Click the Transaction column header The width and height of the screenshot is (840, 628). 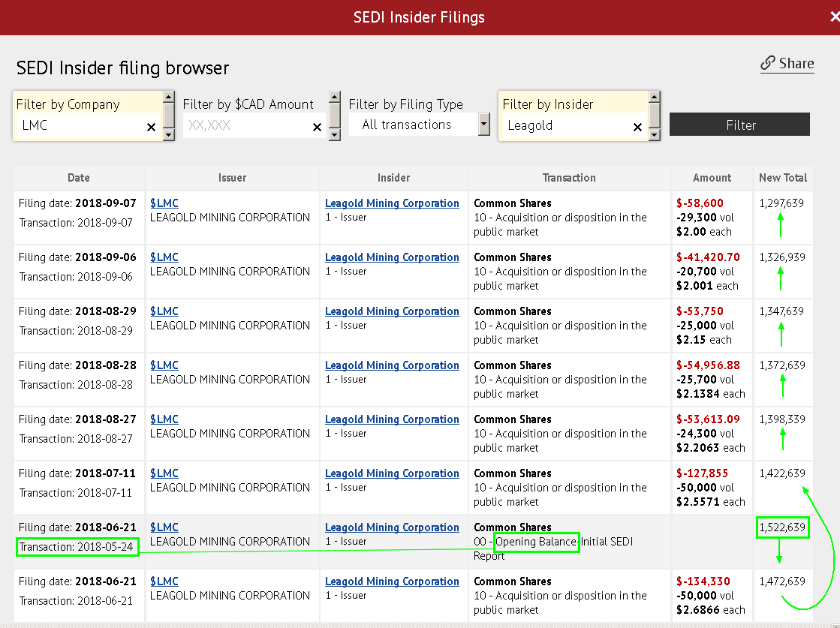[569, 178]
